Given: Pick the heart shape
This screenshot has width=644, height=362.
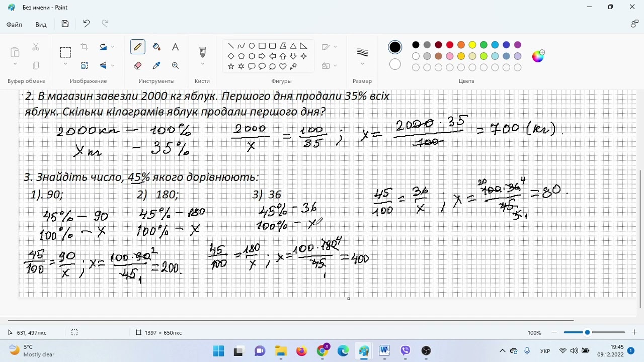Looking at the screenshot, I should pyautogui.click(x=283, y=66).
